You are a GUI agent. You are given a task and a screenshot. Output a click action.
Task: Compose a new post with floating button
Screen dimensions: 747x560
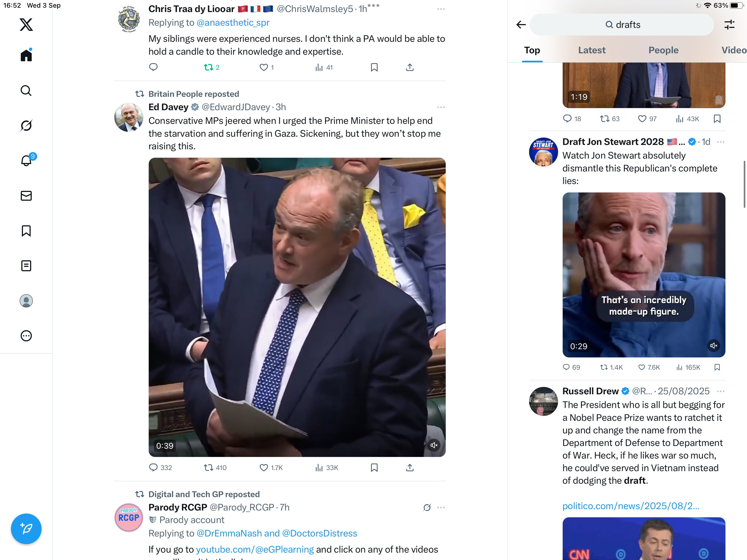pyautogui.click(x=26, y=529)
